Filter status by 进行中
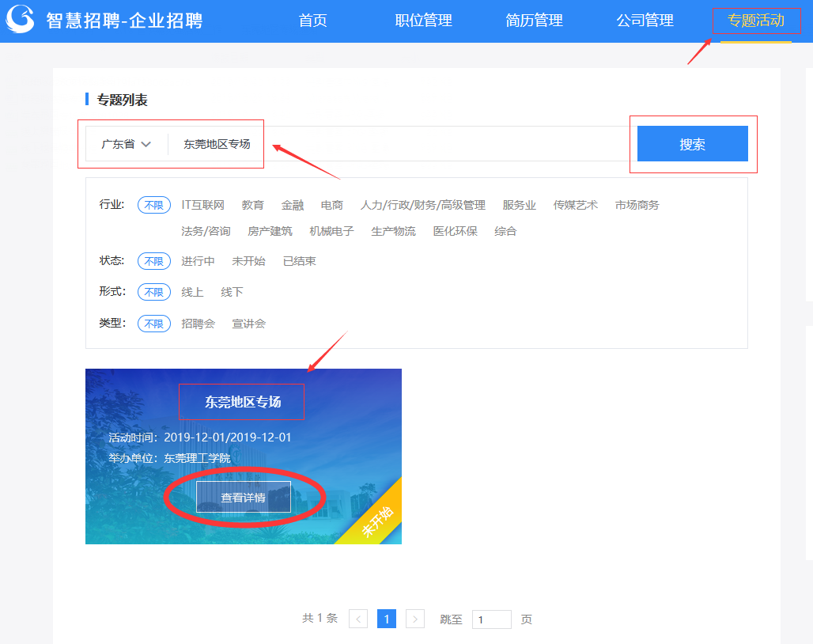813x644 pixels. pyautogui.click(x=198, y=261)
